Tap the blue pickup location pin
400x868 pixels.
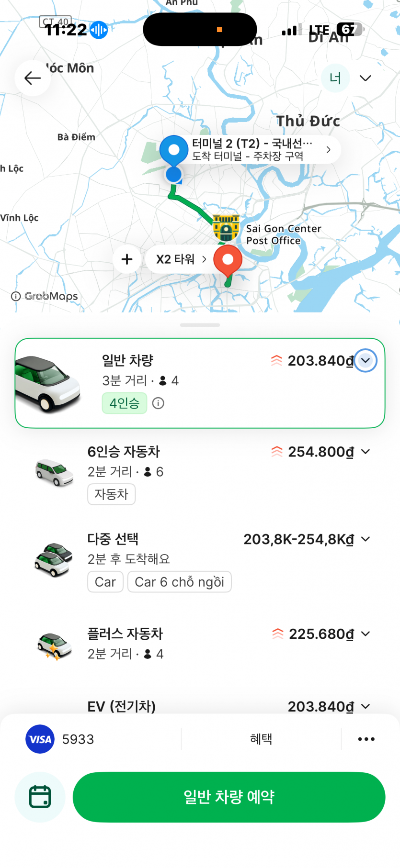click(173, 151)
